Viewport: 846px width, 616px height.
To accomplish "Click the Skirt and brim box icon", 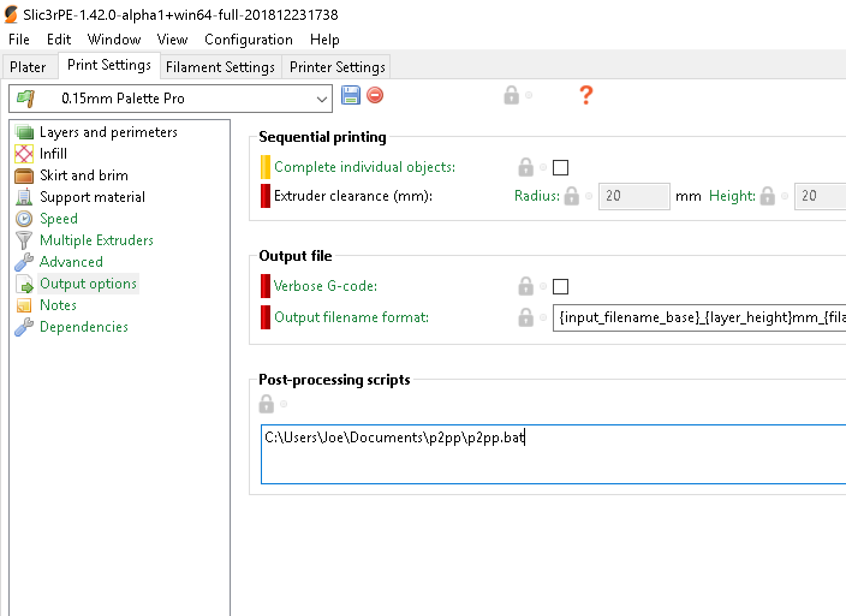I will 24,175.
